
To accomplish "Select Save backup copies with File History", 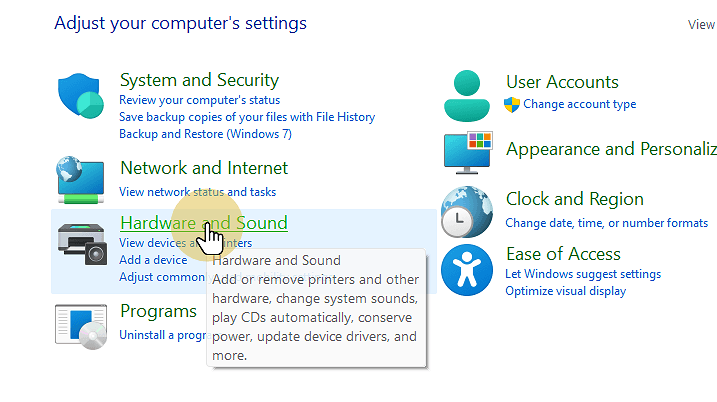I will click(246, 117).
